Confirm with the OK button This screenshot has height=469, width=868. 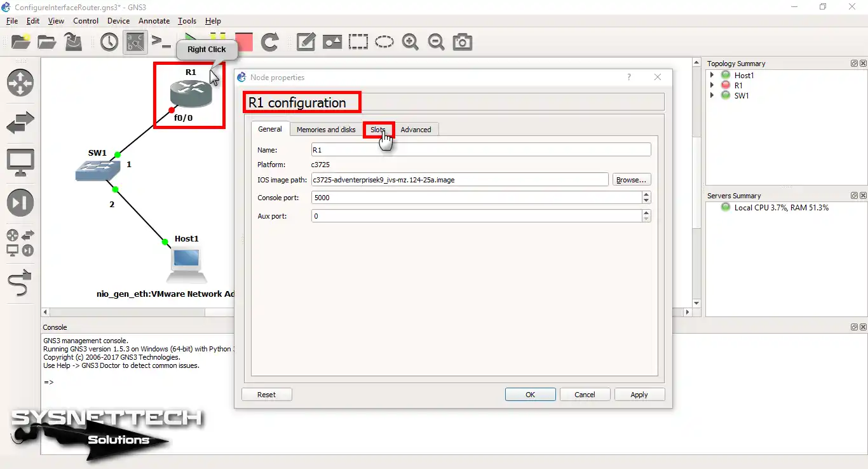click(x=531, y=395)
